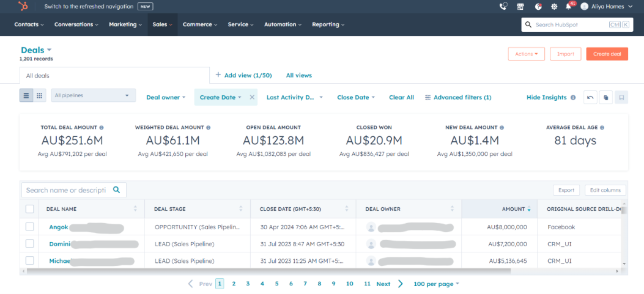This screenshot has height=294, width=644.
Task: Click Add view (1/50) link
Action: click(x=243, y=75)
